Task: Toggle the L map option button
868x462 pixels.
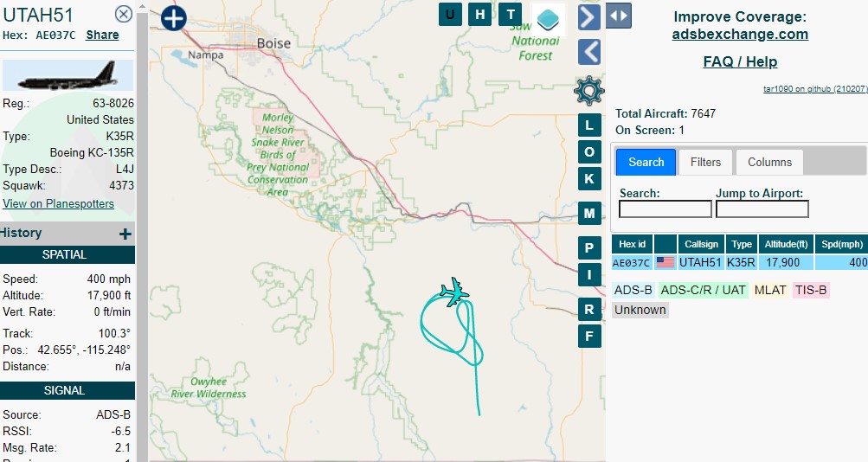Action: [589, 125]
